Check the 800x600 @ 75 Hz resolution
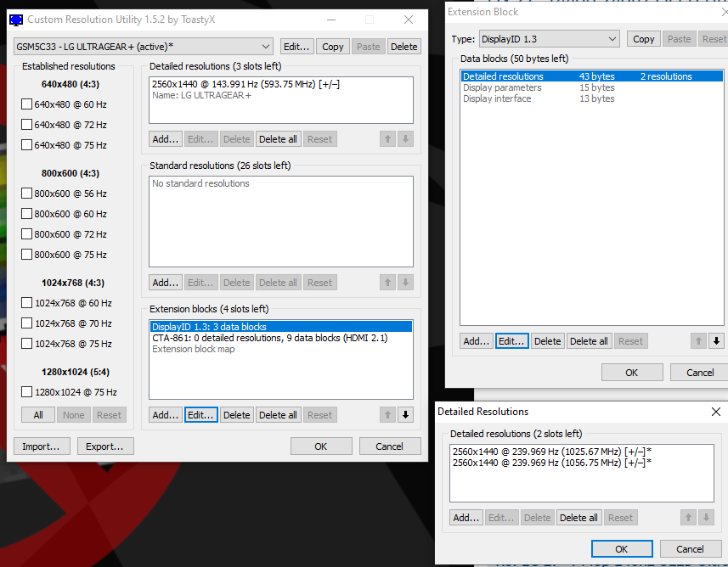 click(26, 255)
